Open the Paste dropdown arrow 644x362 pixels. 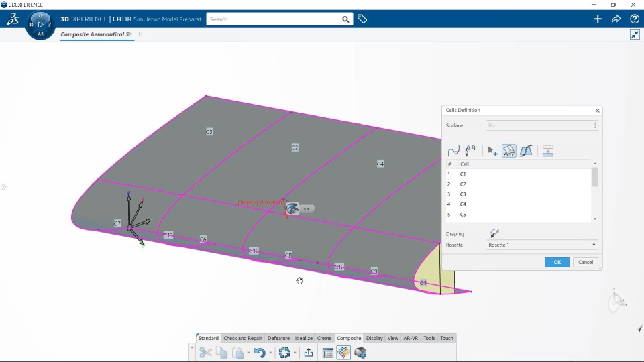tap(248, 353)
